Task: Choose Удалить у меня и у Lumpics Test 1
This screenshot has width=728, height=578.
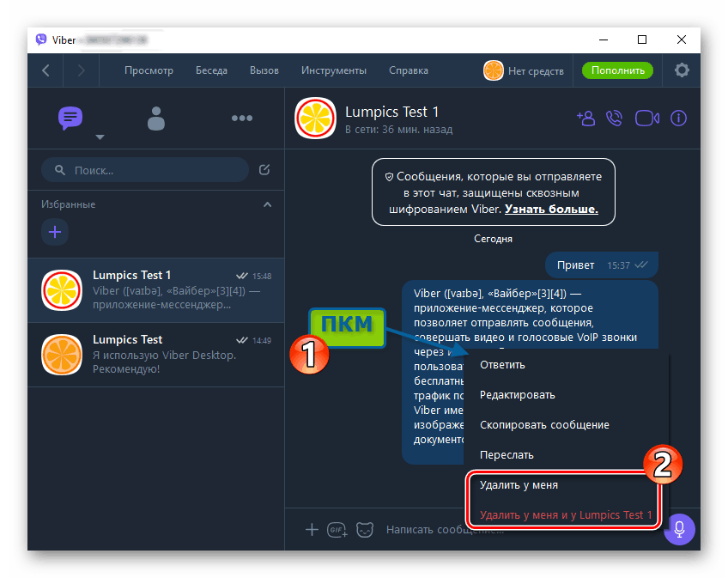Action: tap(564, 514)
